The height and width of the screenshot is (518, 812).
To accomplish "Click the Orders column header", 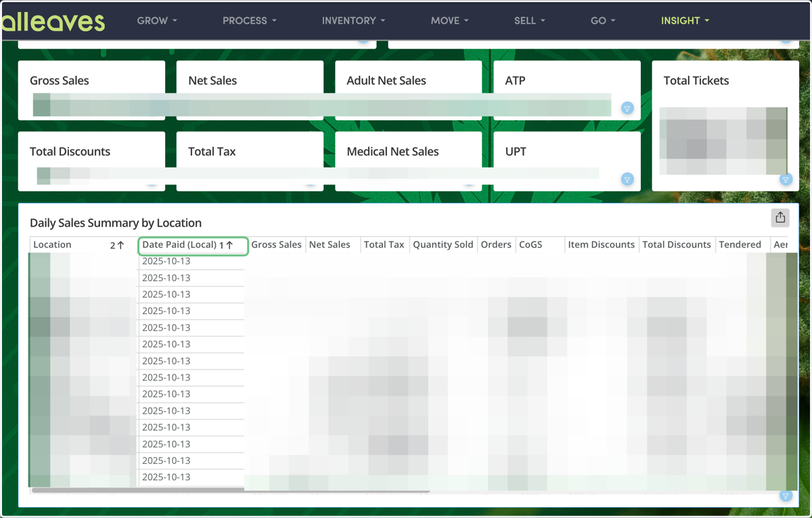I will click(x=496, y=245).
